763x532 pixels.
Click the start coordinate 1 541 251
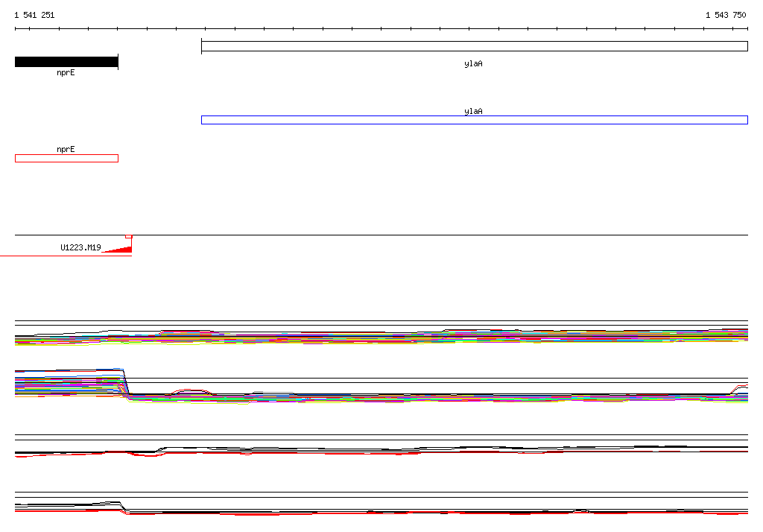pyautogui.click(x=34, y=15)
